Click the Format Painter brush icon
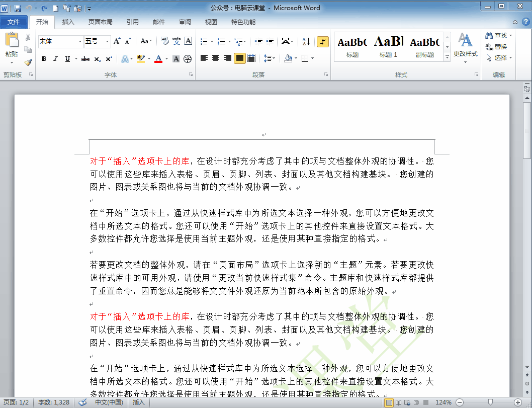The image size is (532, 408). 28,62
